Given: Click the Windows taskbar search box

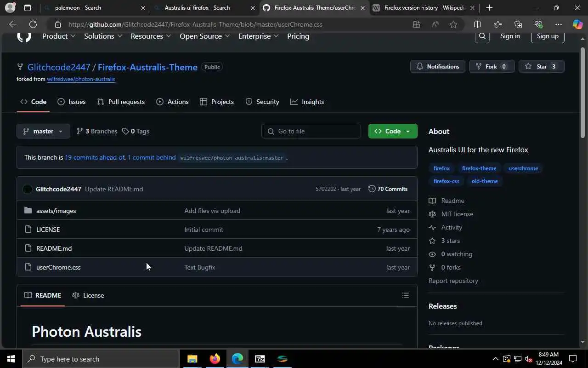Looking at the screenshot, I should (101, 359).
